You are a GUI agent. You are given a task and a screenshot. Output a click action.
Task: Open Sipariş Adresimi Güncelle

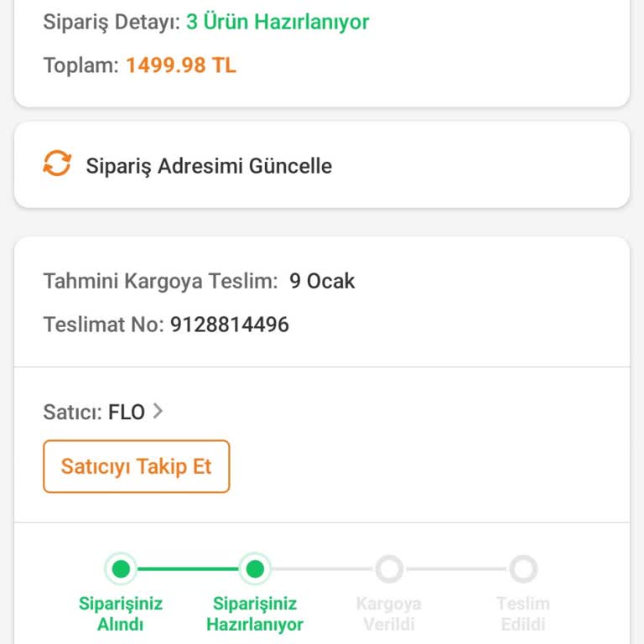click(x=209, y=165)
